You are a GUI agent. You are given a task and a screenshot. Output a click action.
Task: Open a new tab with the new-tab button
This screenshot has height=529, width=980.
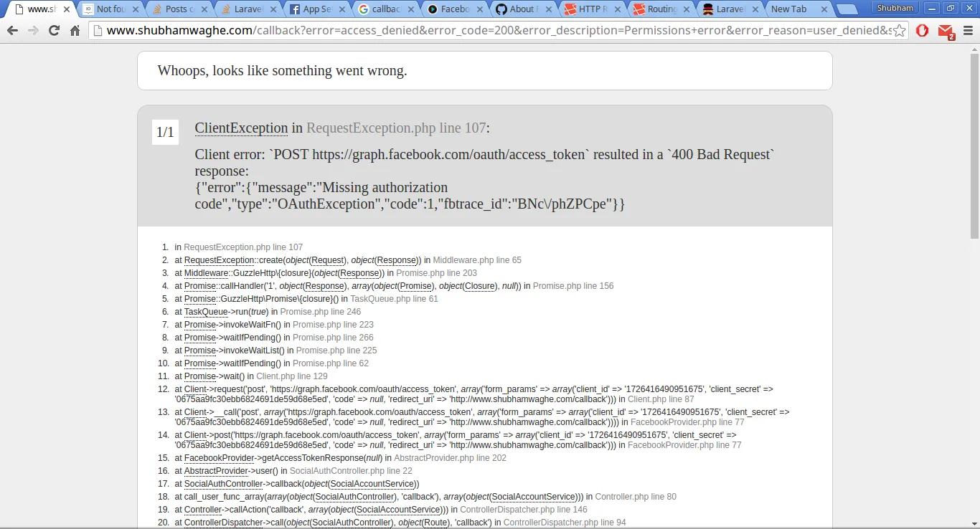pos(847,10)
